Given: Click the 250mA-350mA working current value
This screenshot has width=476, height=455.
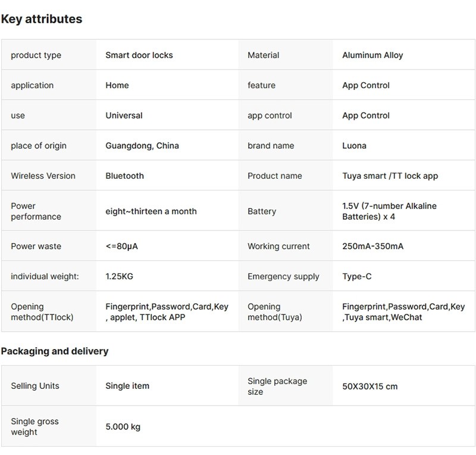Looking at the screenshot, I should point(372,246).
